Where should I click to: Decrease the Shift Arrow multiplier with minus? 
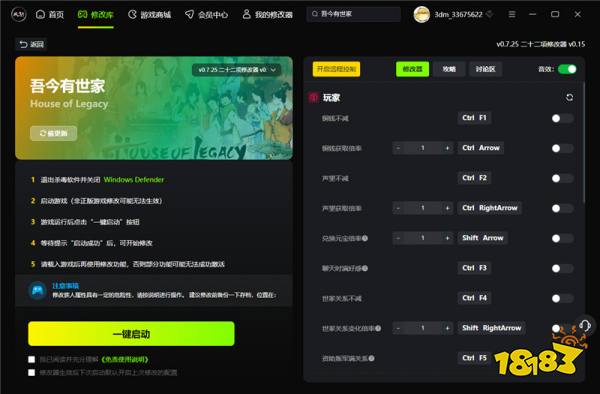pyautogui.click(x=398, y=238)
